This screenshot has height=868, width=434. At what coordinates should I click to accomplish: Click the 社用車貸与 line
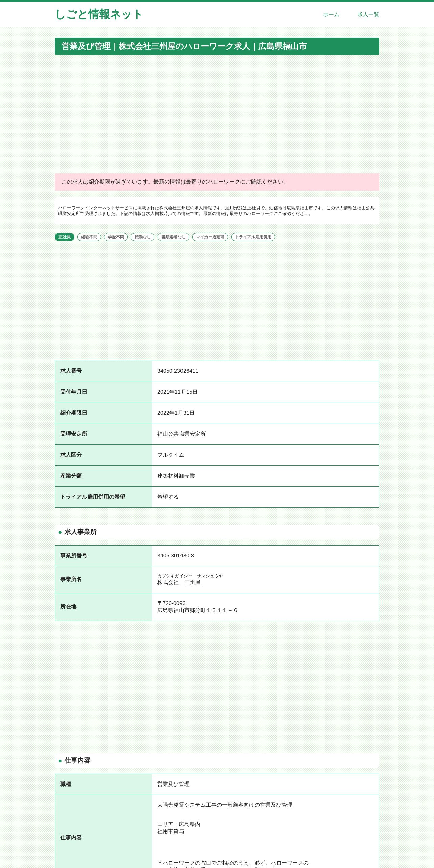click(171, 831)
